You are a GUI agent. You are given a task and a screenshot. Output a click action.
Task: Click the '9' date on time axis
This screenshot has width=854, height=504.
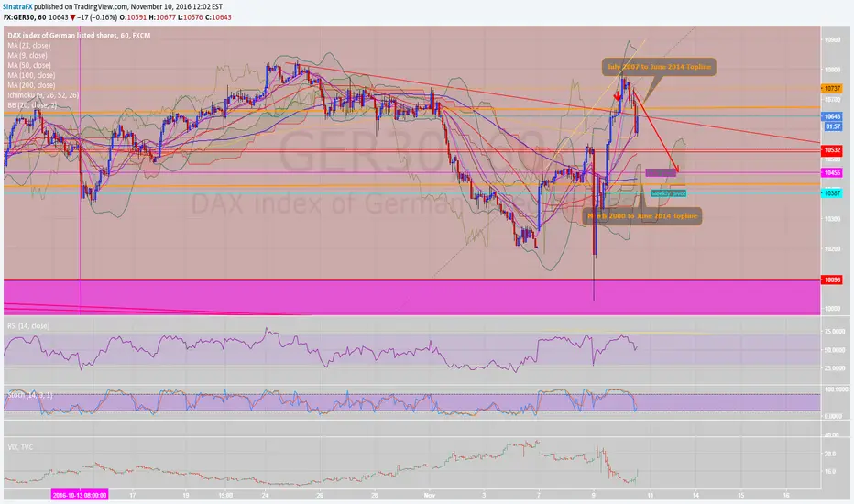click(x=593, y=495)
